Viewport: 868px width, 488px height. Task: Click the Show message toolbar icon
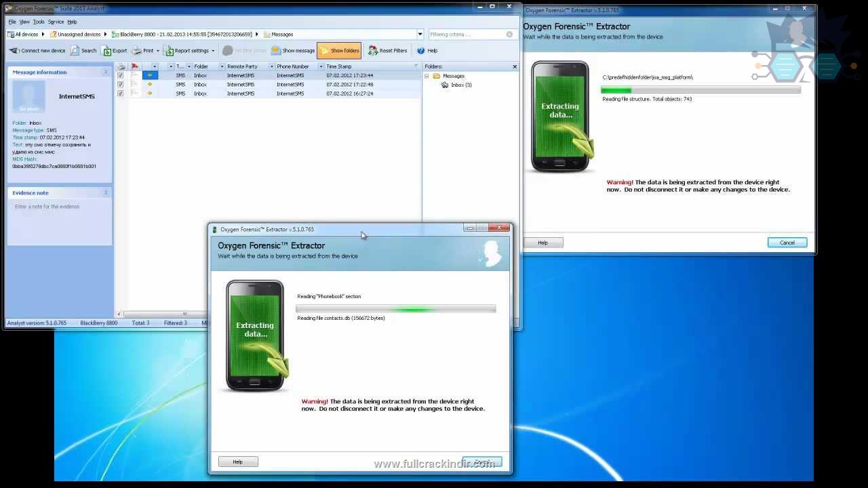[275, 50]
